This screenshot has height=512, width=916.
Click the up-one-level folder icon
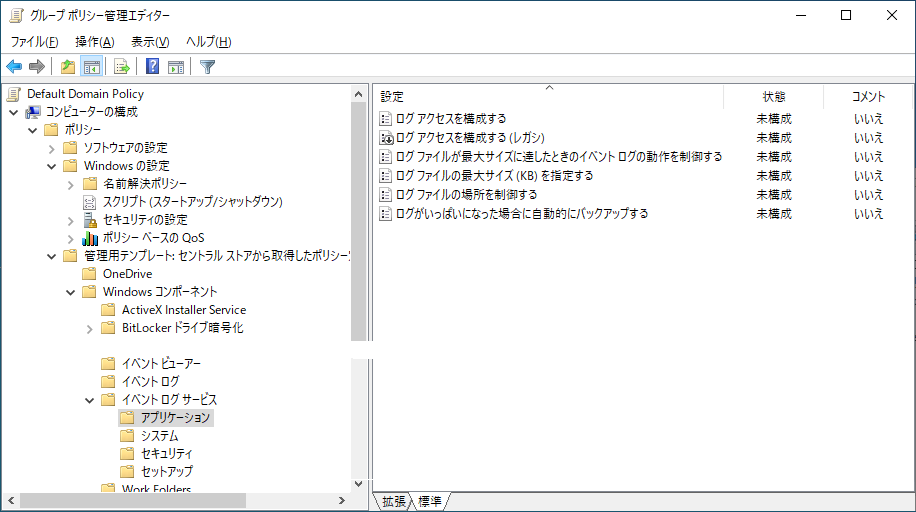click(x=67, y=67)
